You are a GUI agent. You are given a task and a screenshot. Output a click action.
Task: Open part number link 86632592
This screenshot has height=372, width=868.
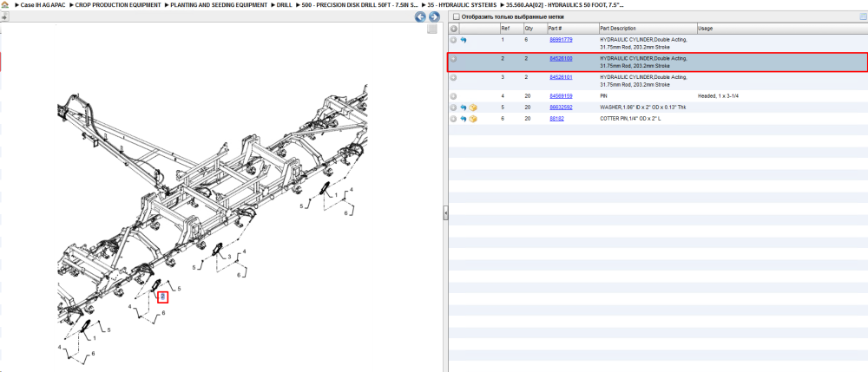560,108
